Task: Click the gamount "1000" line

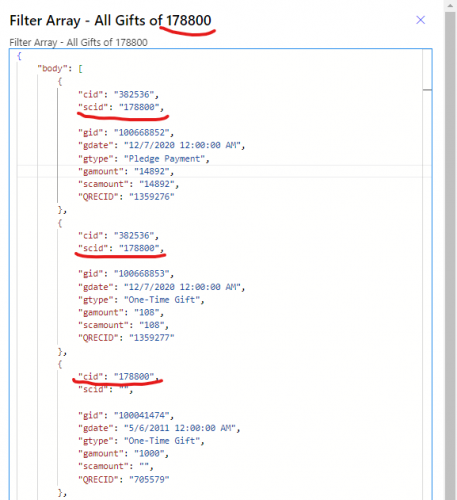Action: [123, 453]
